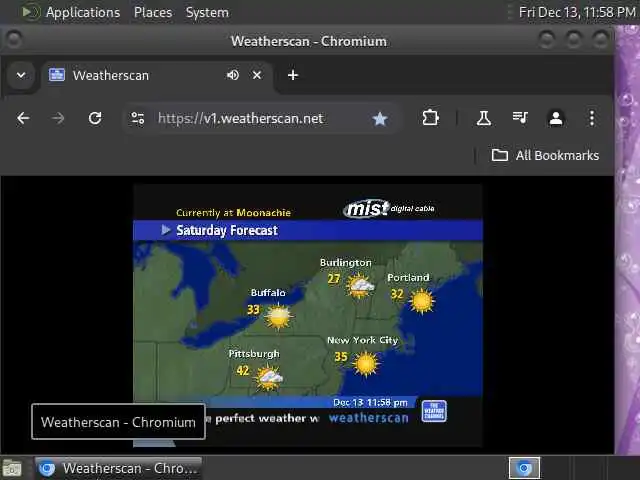Open the profile avatar menu
This screenshot has width=640, height=480.
coord(556,118)
